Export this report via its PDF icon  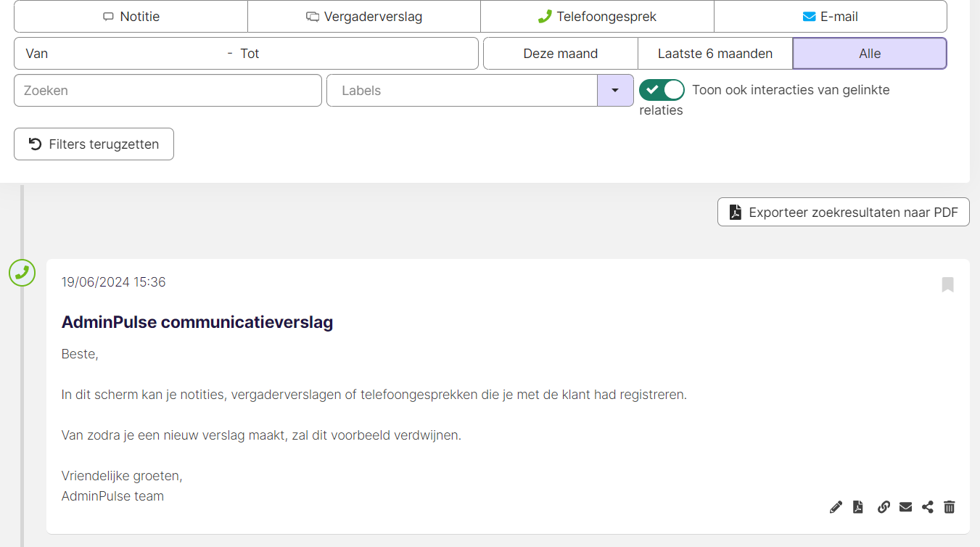(857, 507)
